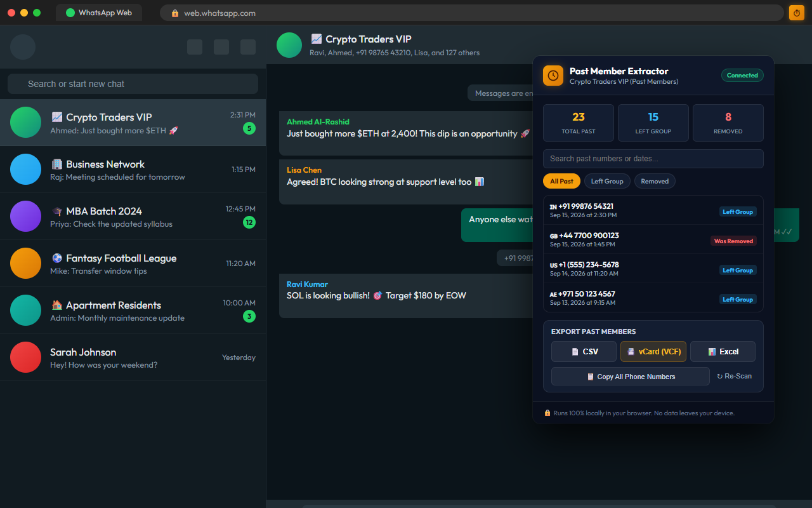Image resolution: width=812 pixels, height=508 pixels.
Task: Switch to the WhatsApp Web browser tab
Action: point(99,13)
